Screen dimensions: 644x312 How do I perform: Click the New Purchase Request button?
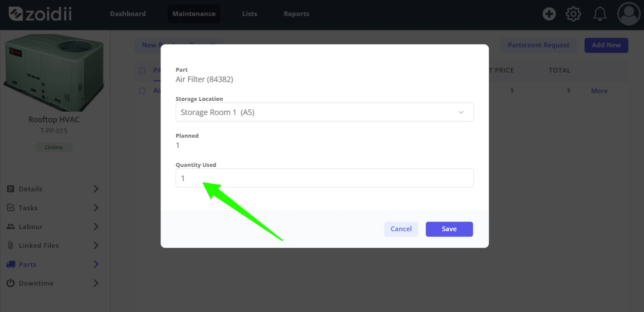pos(179,45)
